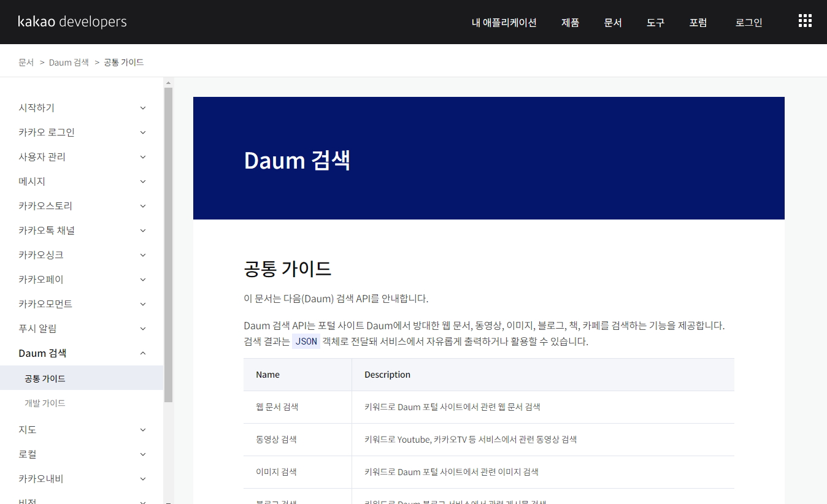Click the JSON inline code tag
The height and width of the screenshot is (504, 827).
[306, 342]
